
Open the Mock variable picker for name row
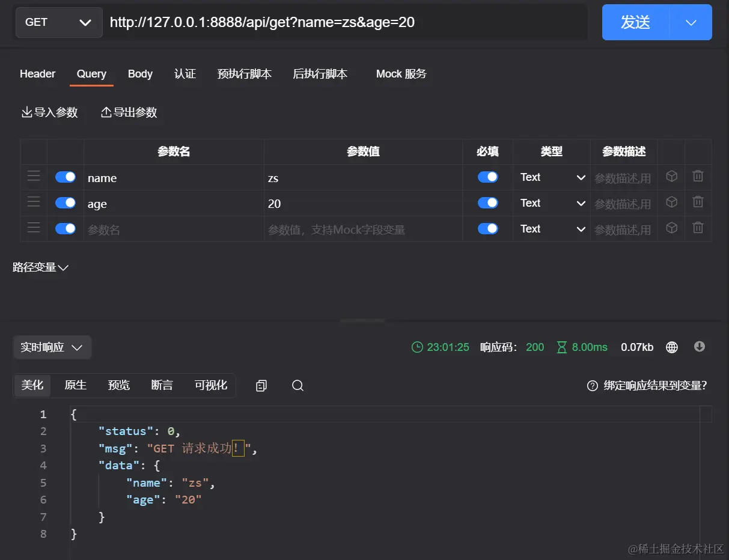click(x=671, y=176)
